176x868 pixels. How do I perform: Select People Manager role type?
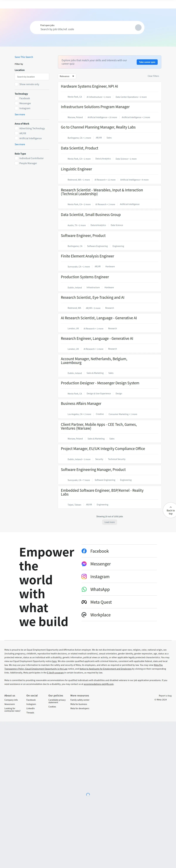point(16,163)
